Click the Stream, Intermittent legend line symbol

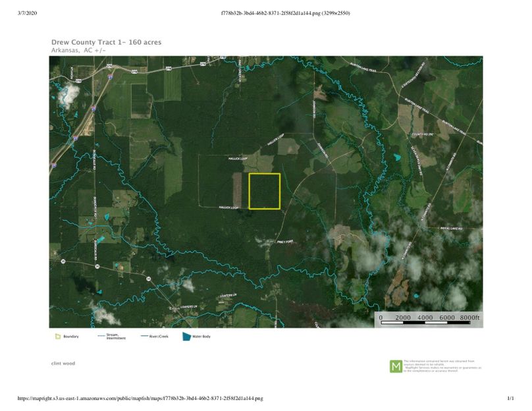(x=100, y=337)
